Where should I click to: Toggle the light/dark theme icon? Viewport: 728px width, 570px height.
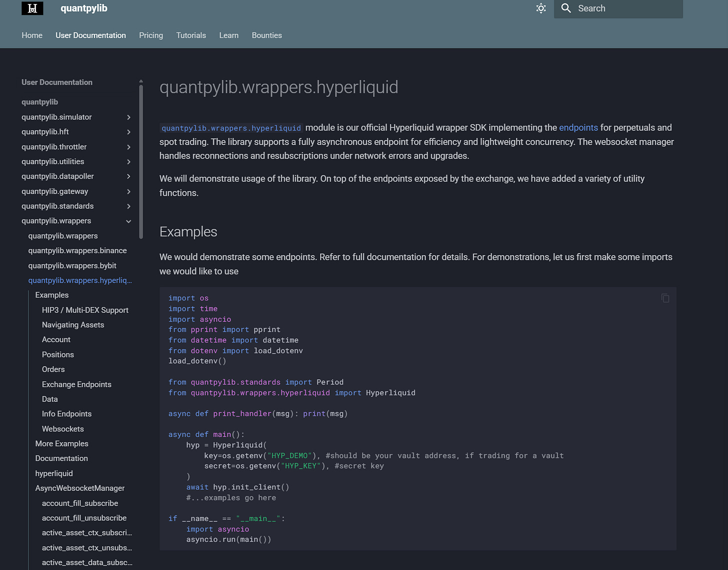coord(541,8)
